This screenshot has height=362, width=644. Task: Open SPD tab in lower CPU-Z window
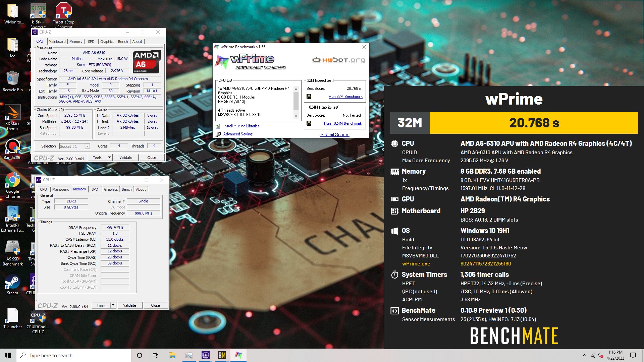click(x=95, y=189)
